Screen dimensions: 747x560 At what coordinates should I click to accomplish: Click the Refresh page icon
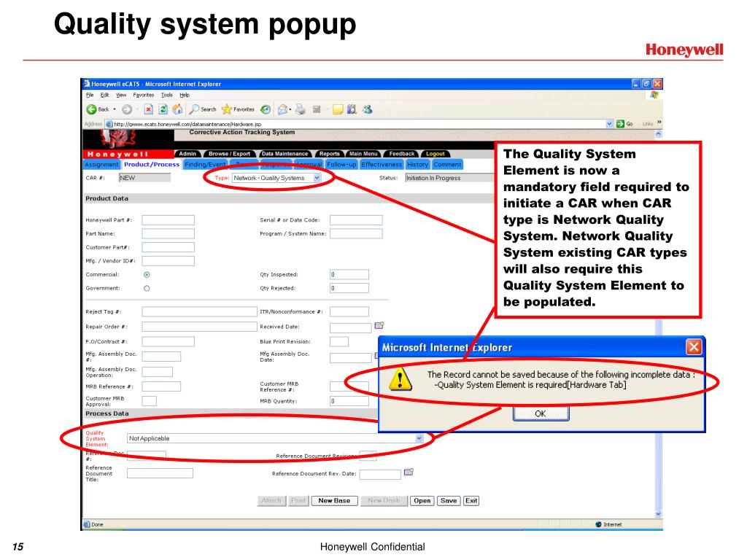click(163, 109)
